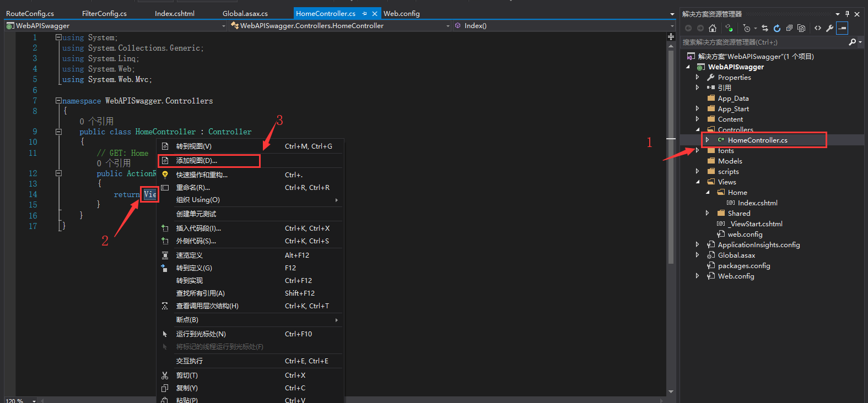Click the Solution Explorer search input field
The image size is (868, 403).
[764, 42]
